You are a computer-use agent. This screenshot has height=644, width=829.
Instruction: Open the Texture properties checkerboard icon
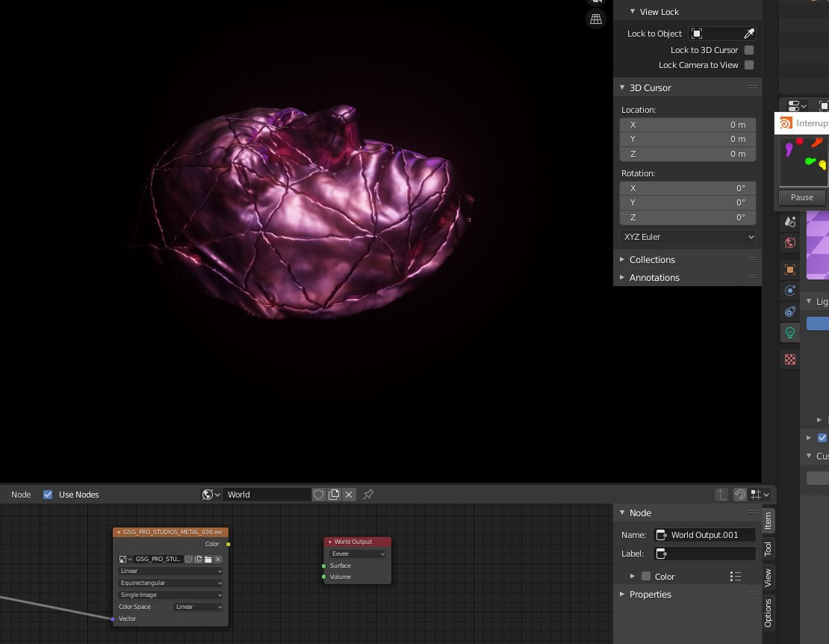tap(790, 359)
